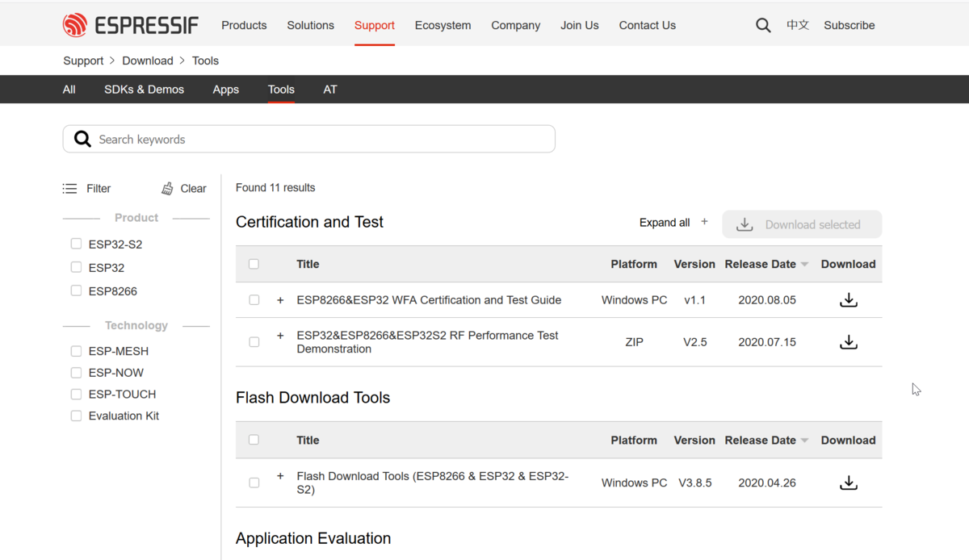Click the Found 11 results text
Viewport: 969px width, 560px height.
tap(275, 187)
